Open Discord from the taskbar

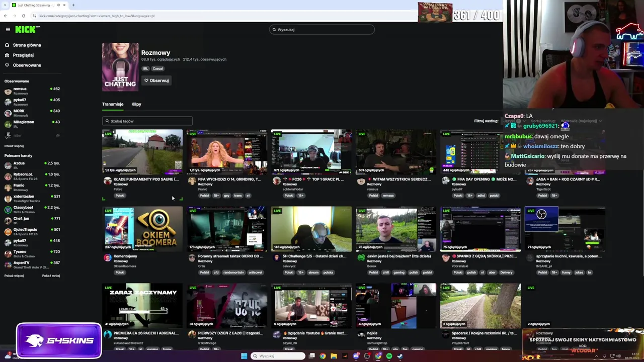[x=356, y=356]
